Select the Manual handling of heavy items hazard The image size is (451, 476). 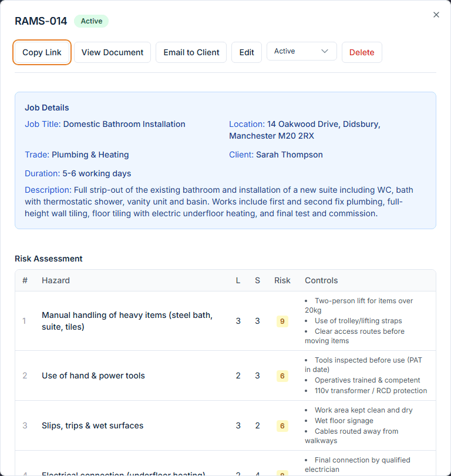[x=127, y=321]
